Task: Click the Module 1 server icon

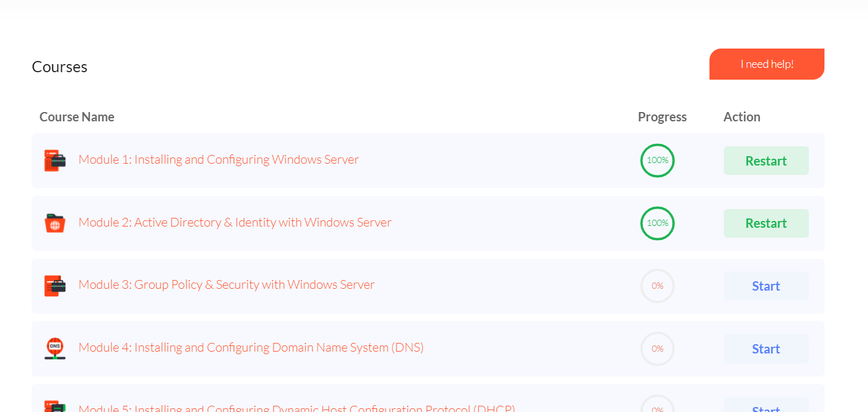Action: coord(55,161)
